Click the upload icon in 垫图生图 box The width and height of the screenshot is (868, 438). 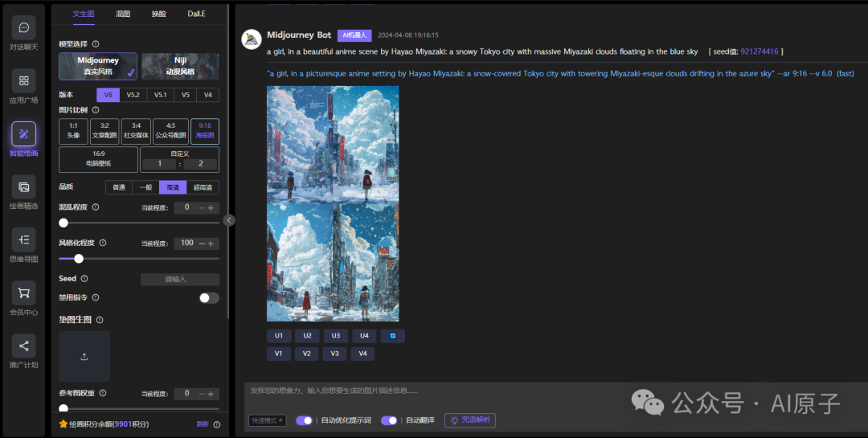[84, 357]
